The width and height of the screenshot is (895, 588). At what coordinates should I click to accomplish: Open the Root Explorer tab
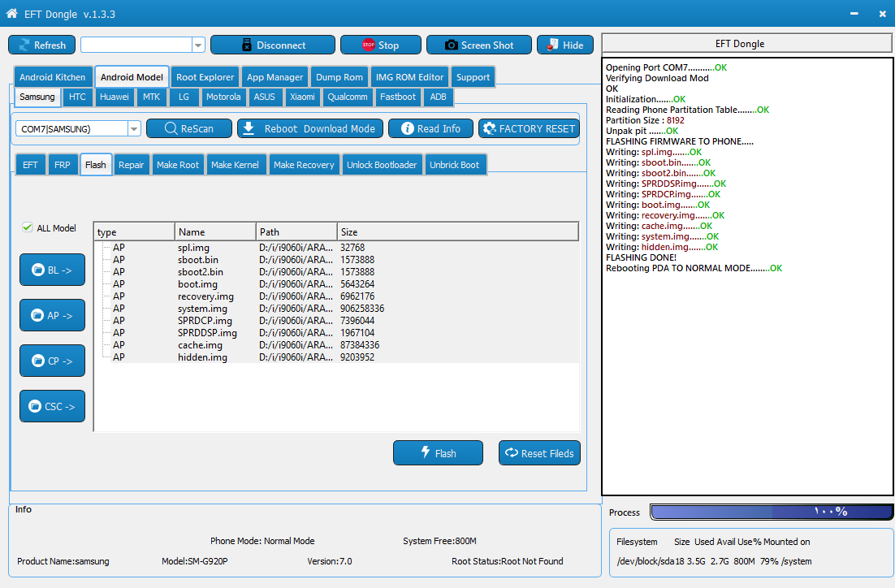tap(205, 77)
